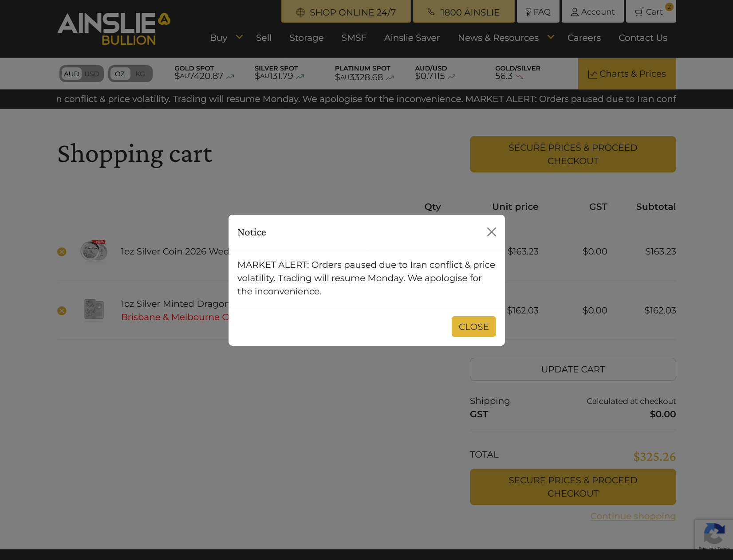This screenshot has width=733, height=560.
Task: Remove the 1oz Silver Minted Dragon item
Action: click(x=62, y=311)
